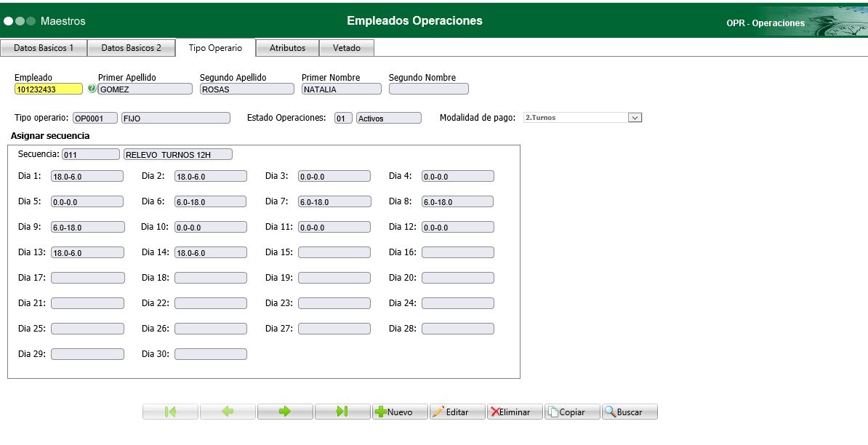This screenshot has width=868, height=445.
Task: Jump to the last record
Action: tap(342, 412)
